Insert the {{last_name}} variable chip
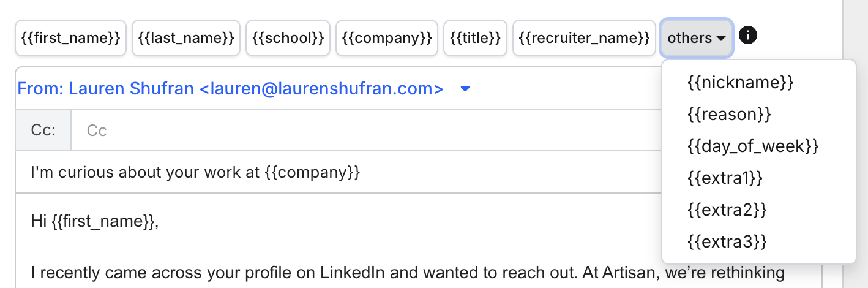This screenshot has width=868, height=288. click(186, 38)
